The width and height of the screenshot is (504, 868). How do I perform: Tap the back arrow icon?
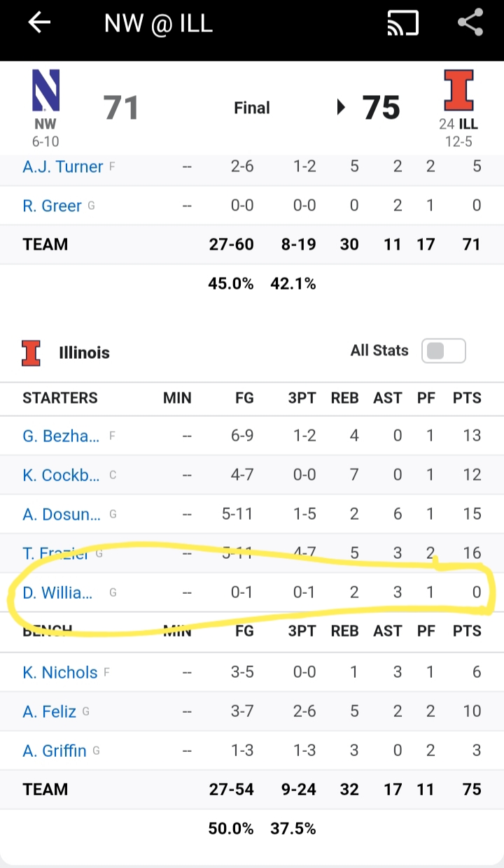[x=39, y=23]
